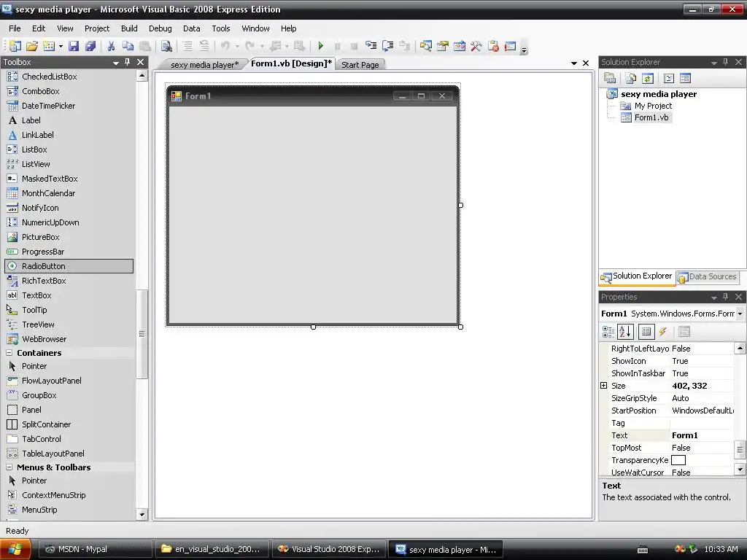Select PictureBox in the Toolbox
747x560 pixels.
point(69,237)
